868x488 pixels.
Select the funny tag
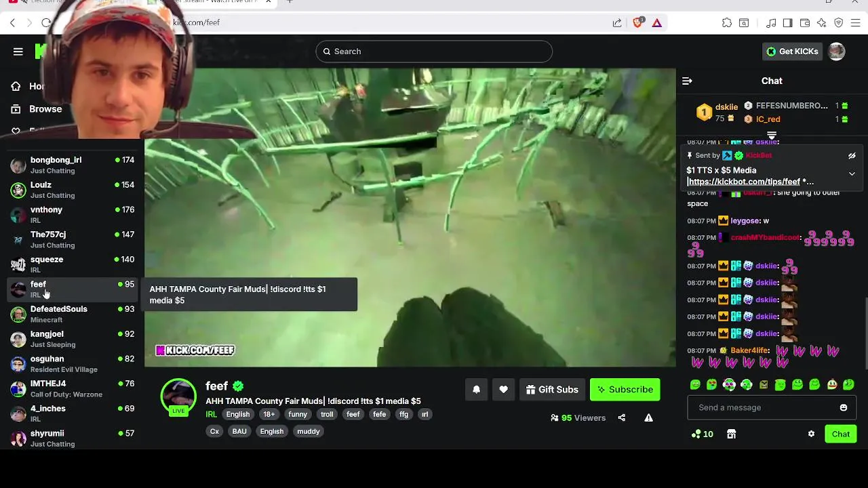(x=298, y=415)
